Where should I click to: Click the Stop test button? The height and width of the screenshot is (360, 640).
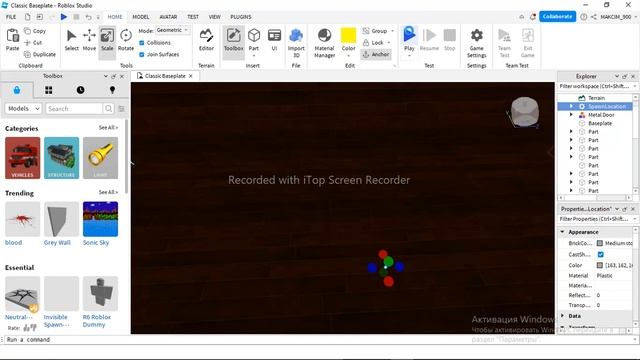pyautogui.click(x=449, y=40)
